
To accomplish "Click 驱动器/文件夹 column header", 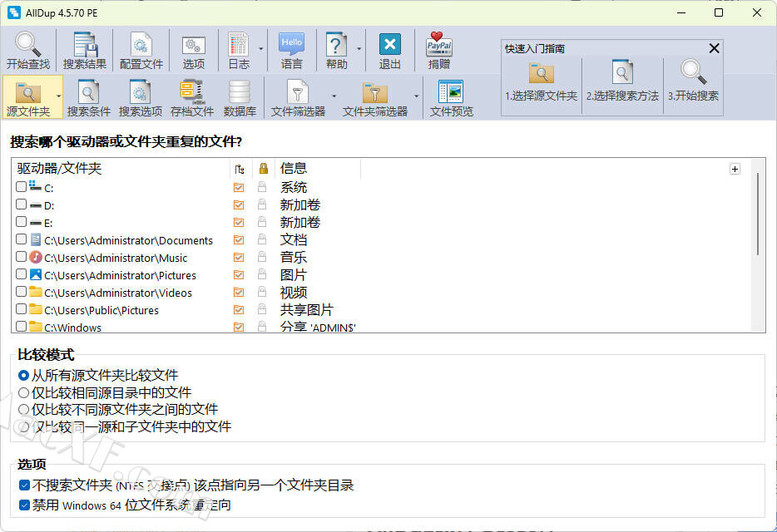I will tap(59, 169).
